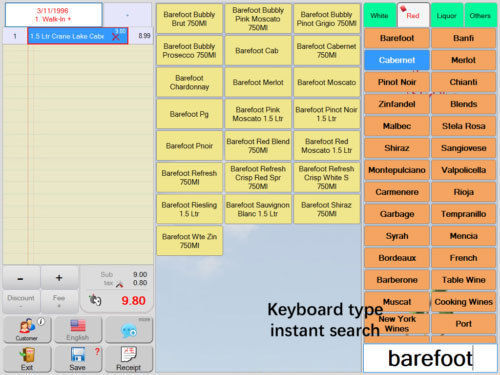
Task: Add Barefoot Bubbly Pink Moscato 750Ml
Action: coord(258,19)
